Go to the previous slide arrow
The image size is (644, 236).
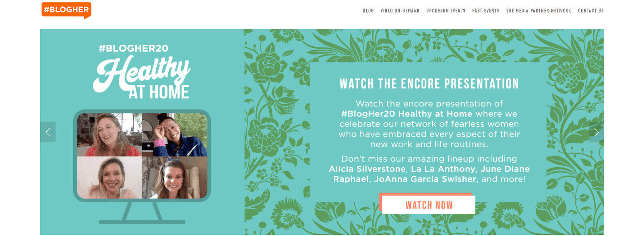pyautogui.click(x=48, y=132)
